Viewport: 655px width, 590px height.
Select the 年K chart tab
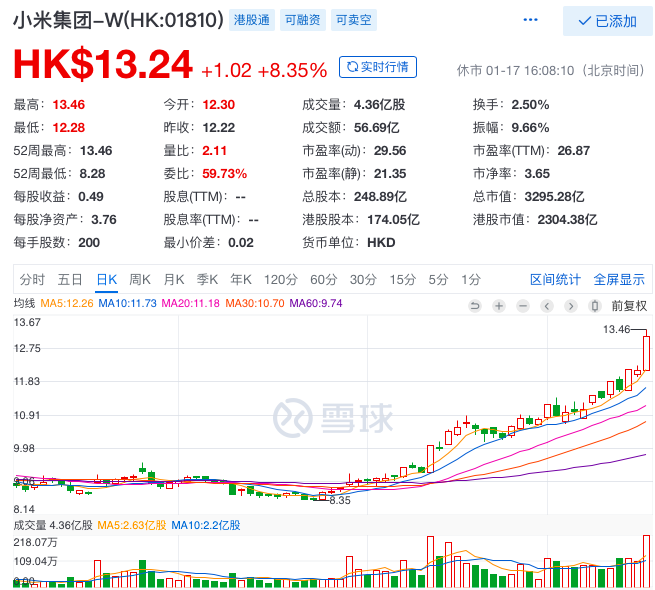tap(241, 279)
